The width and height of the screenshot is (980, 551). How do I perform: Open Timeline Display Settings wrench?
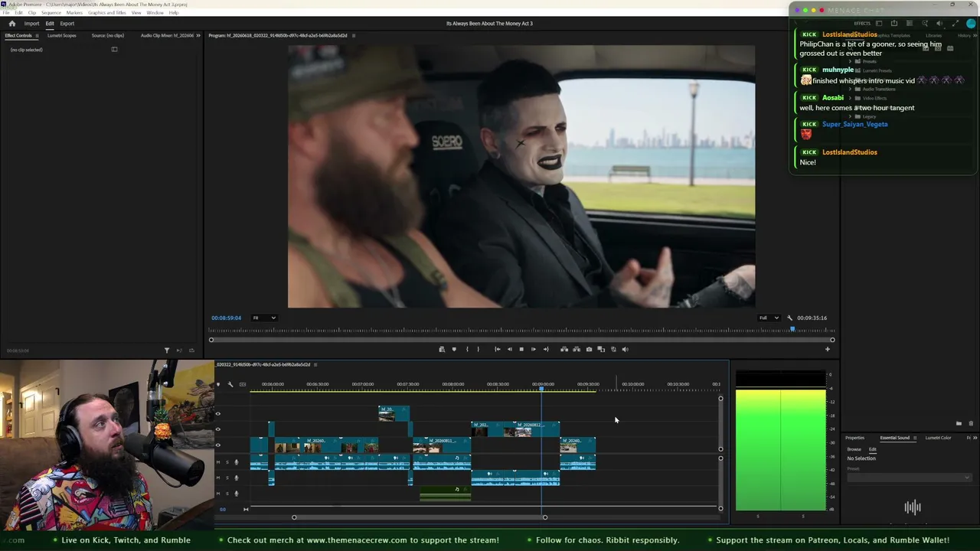(x=230, y=384)
